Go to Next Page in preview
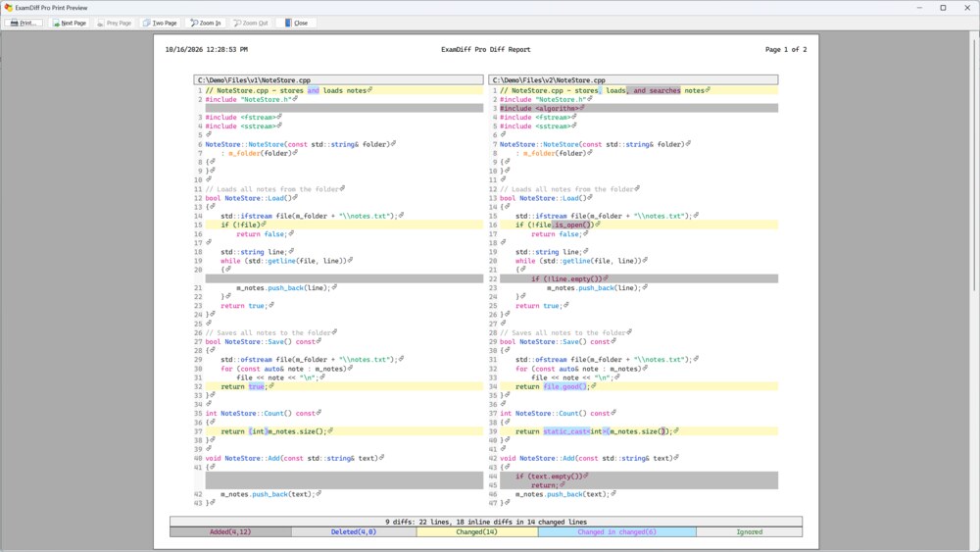 [70, 23]
